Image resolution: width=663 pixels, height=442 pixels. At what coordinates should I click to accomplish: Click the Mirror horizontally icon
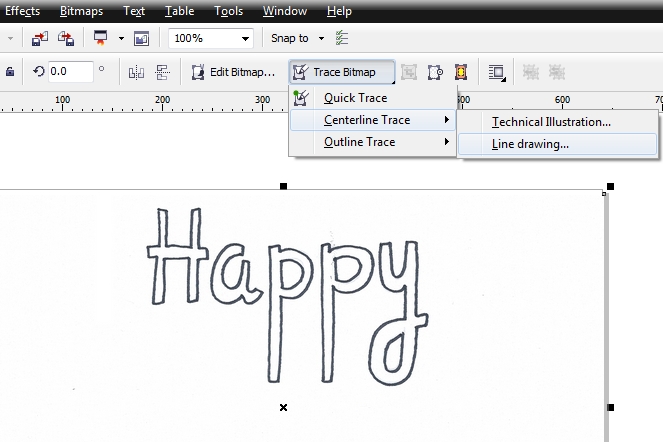click(x=136, y=72)
